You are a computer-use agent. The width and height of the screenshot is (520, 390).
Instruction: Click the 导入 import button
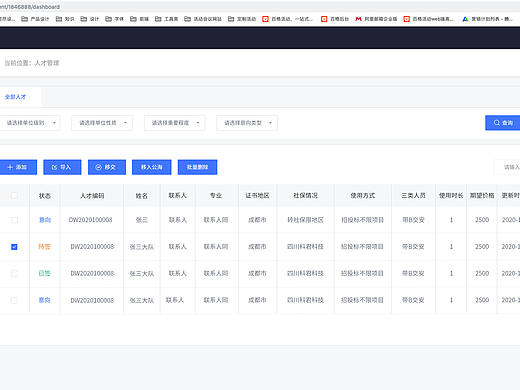pos(62,167)
